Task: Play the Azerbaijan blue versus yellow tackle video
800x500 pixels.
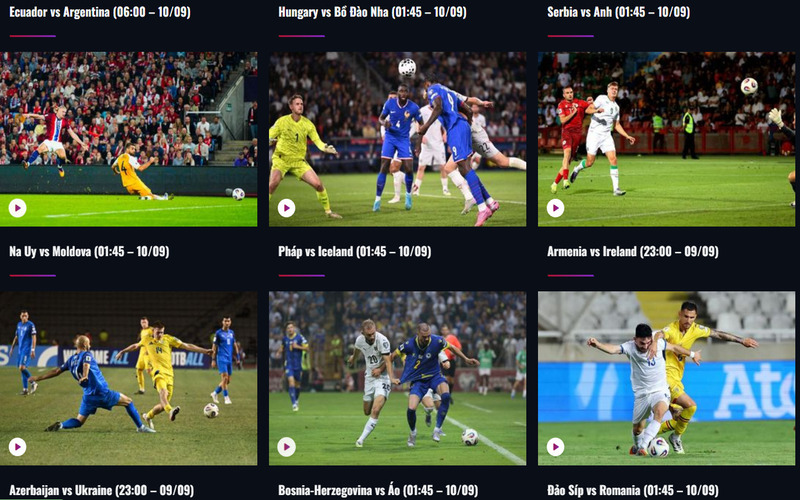Action: (17, 447)
